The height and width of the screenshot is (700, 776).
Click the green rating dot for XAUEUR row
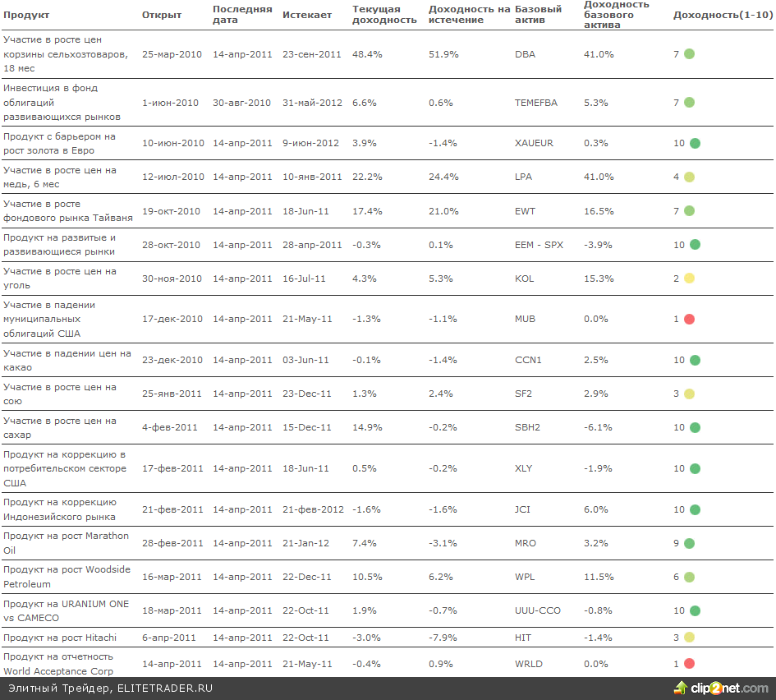click(x=694, y=143)
